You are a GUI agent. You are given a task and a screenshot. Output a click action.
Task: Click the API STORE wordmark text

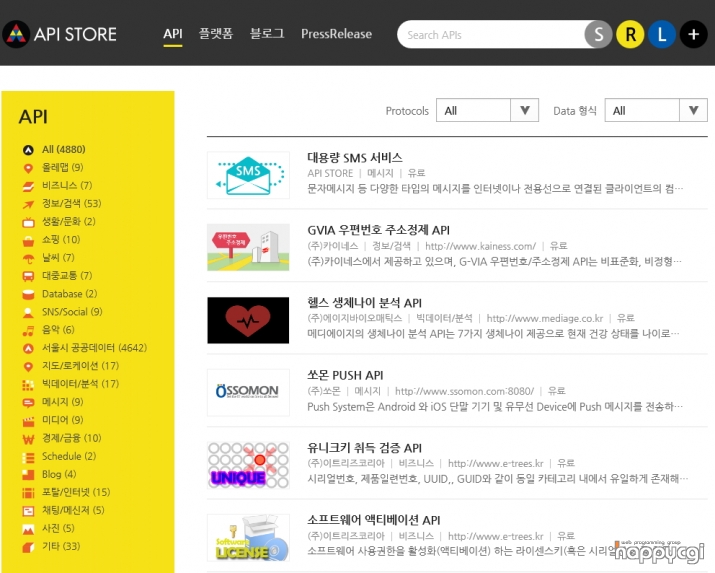coord(75,34)
